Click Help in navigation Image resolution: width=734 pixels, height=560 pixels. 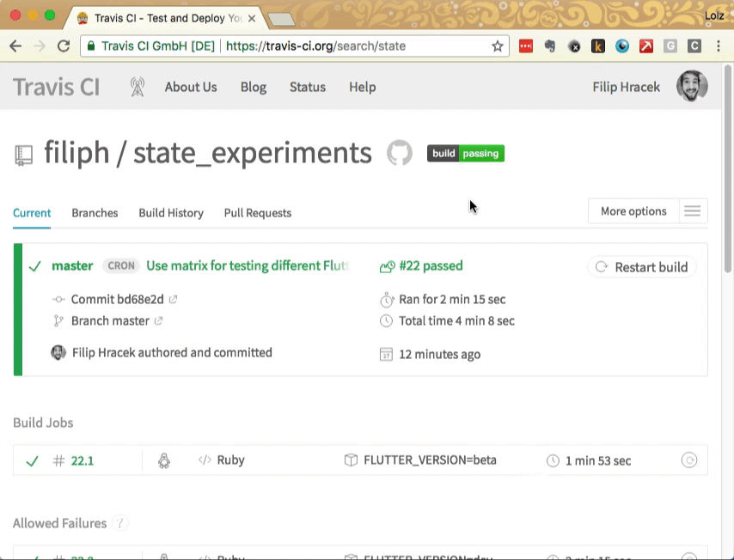pos(363,87)
